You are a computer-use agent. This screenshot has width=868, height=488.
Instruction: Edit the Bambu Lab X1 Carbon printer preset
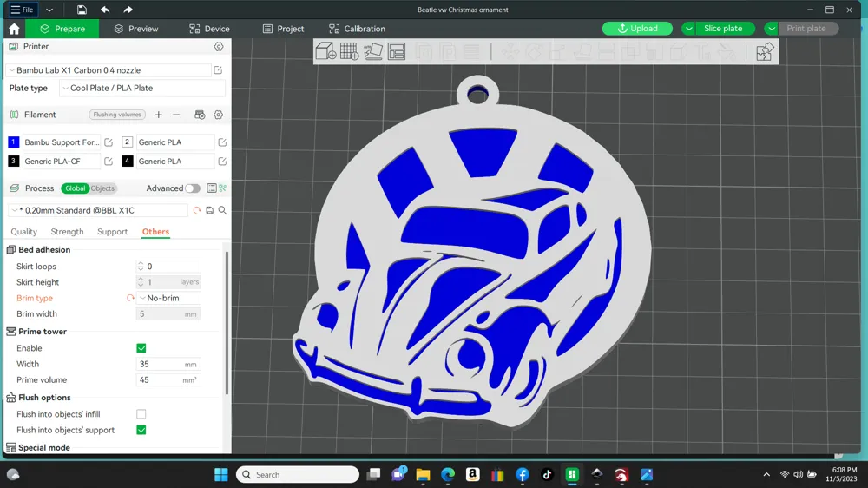tap(218, 70)
